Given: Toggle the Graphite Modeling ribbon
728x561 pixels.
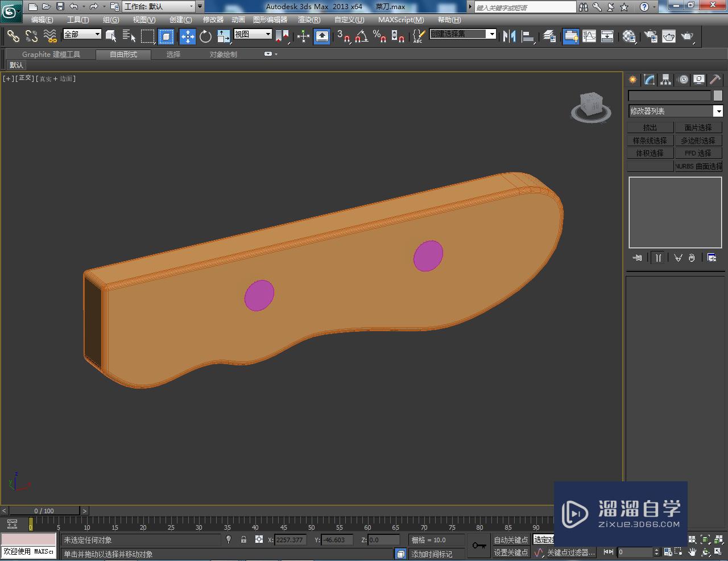Looking at the screenshot, I should [570, 36].
